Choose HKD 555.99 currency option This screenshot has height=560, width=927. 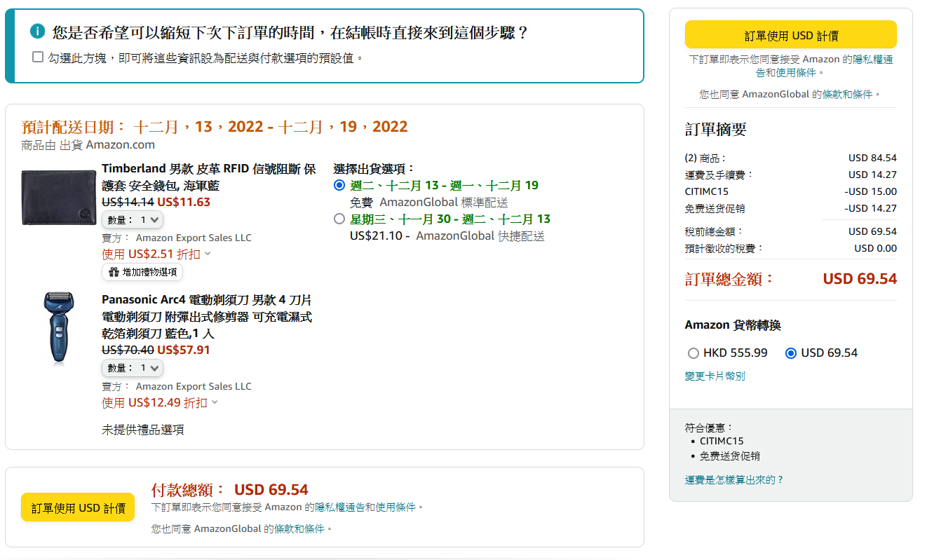pos(693,353)
